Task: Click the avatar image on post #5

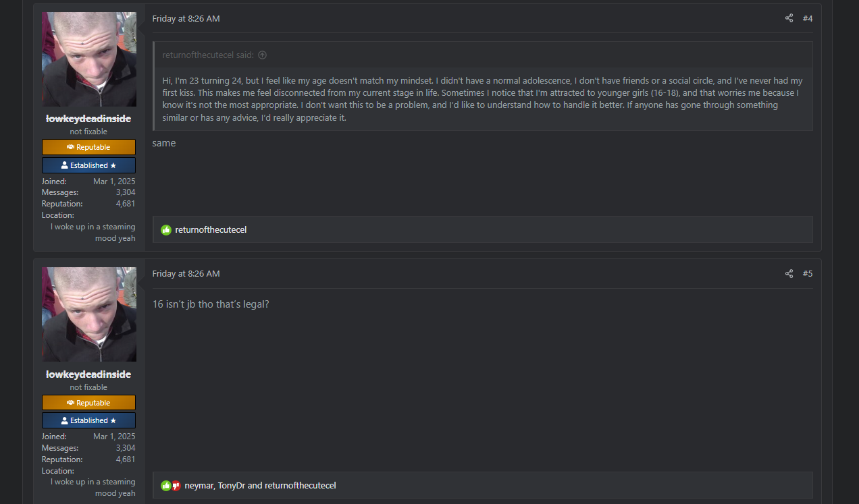Action: 89,314
